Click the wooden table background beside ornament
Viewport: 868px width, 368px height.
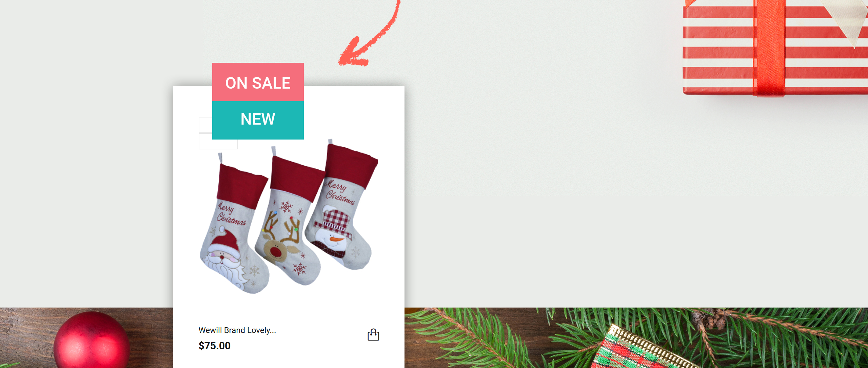tap(27, 336)
